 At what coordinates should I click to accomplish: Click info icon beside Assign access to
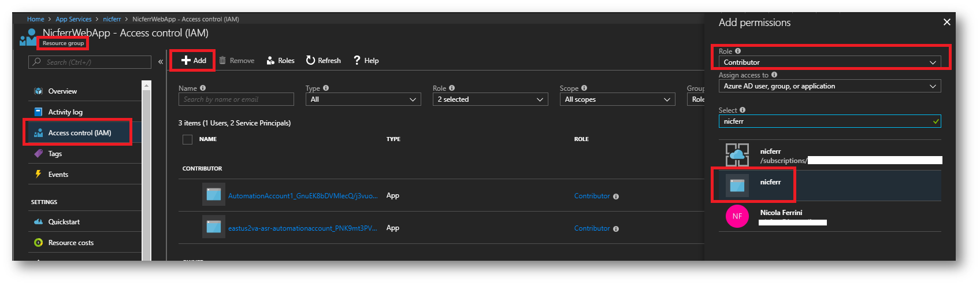(x=774, y=75)
